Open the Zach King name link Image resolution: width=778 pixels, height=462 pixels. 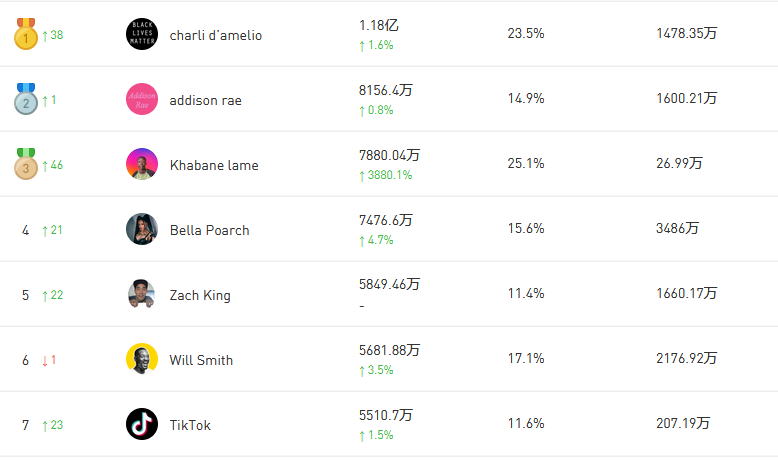200,296
